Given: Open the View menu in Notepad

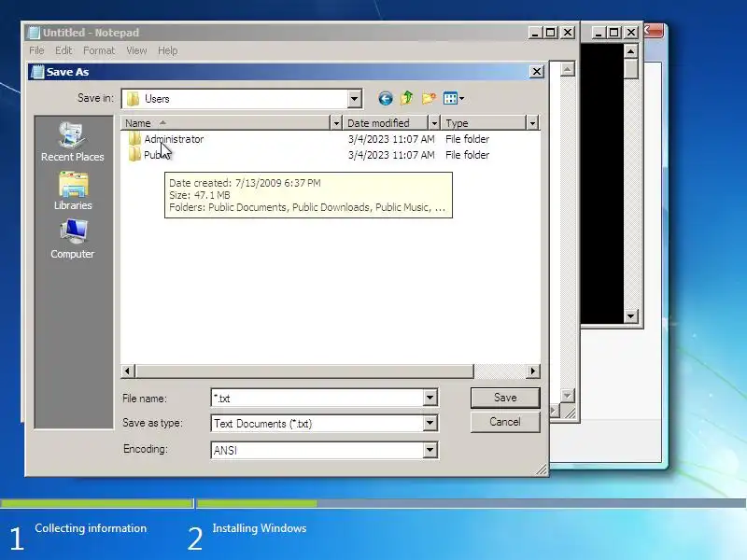Looking at the screenshot, I should click(x=136, y=50).
